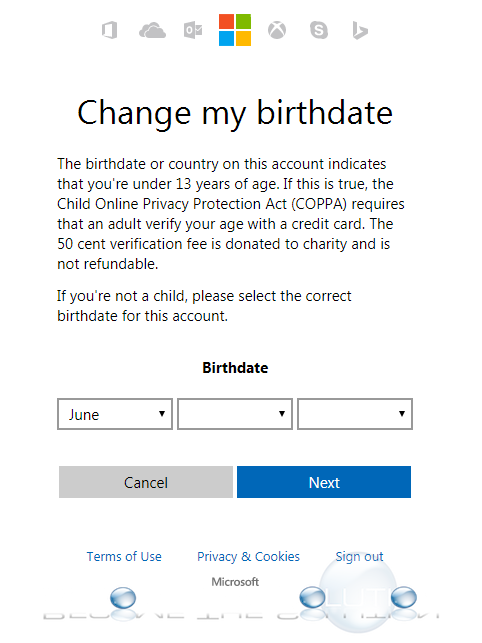Click the Office icon in the header
The height and width of the screenshot is (643, 482).
click(110, 30)
